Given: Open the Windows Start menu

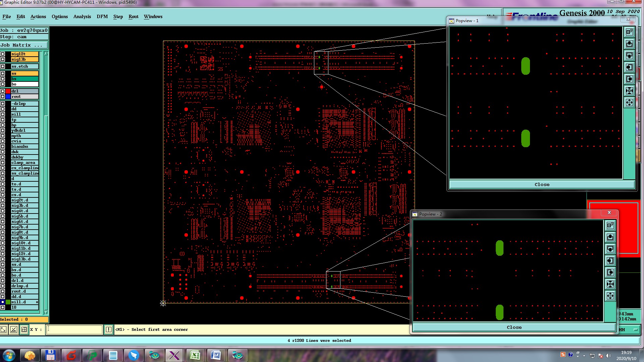Looking at the screenshot, I should (x=9, y=355).
